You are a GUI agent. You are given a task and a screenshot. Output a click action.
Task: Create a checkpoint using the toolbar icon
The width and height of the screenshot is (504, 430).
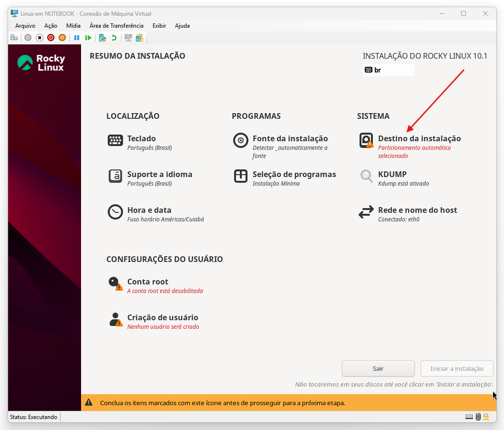[102, 38]
